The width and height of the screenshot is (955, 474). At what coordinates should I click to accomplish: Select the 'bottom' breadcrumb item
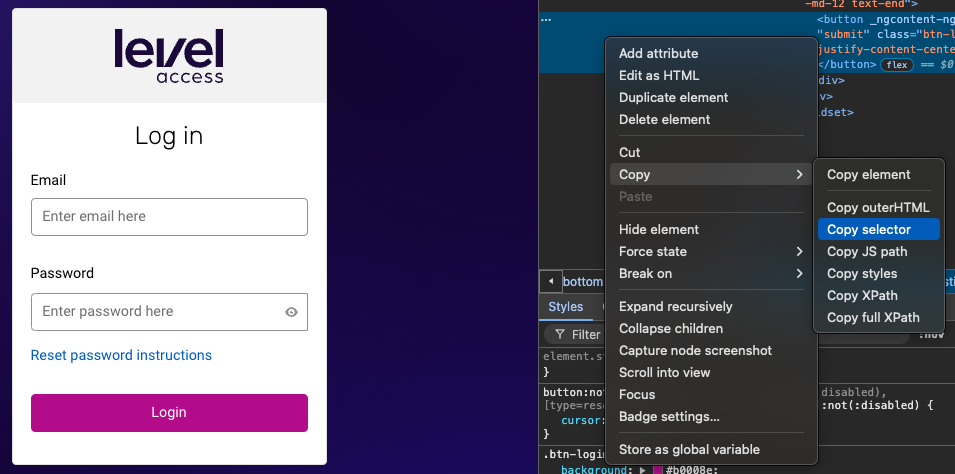coord(583,281)
